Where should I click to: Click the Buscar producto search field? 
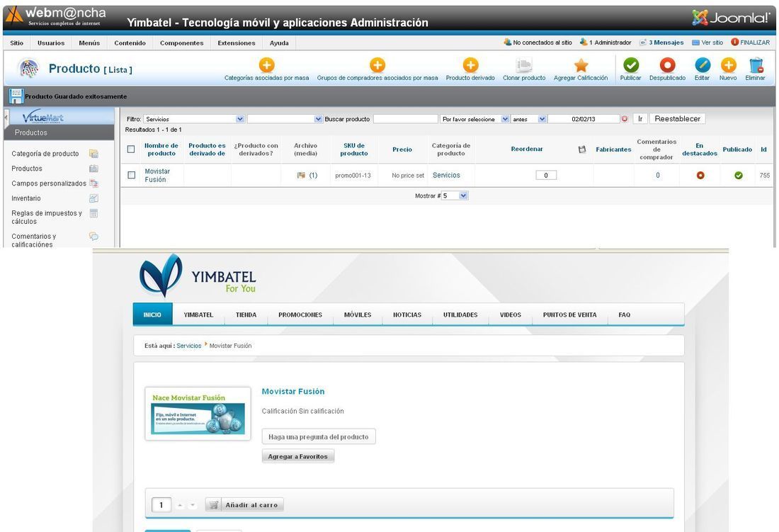click(x=405, y=119)
